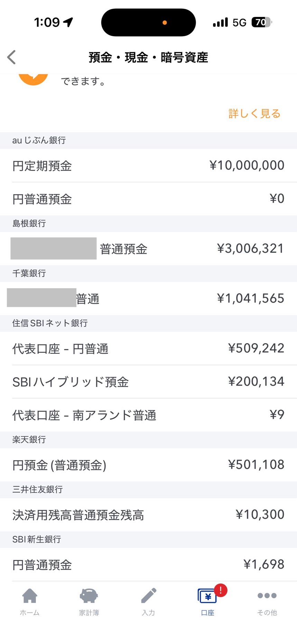Image resolution: width=297 pixels, height=644 pixels.
Task: Open SBIハイブリッド預金 account
Action: click(148, 381)
